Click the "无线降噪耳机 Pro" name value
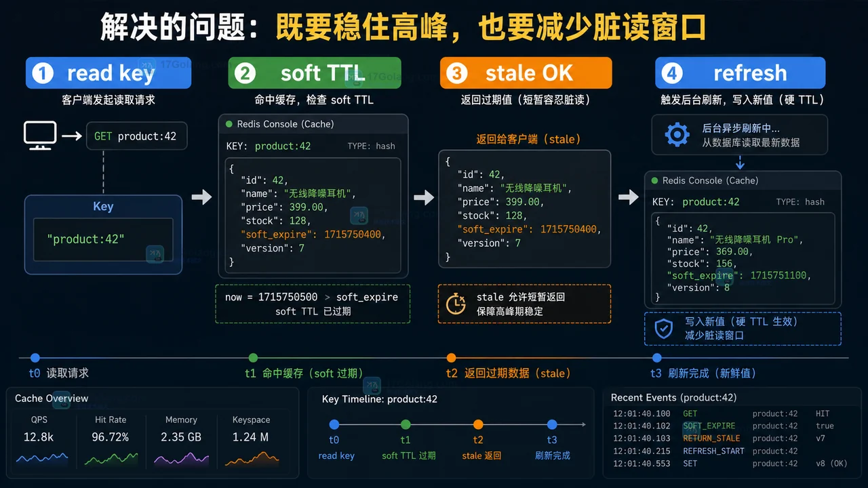868x488 pixels. [755, 240]
